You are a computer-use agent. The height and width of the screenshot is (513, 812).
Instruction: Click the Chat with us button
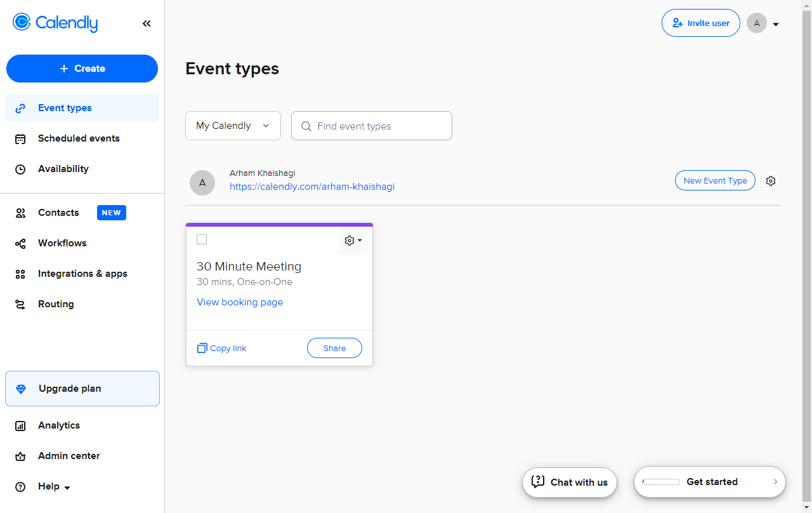[570, 483]
